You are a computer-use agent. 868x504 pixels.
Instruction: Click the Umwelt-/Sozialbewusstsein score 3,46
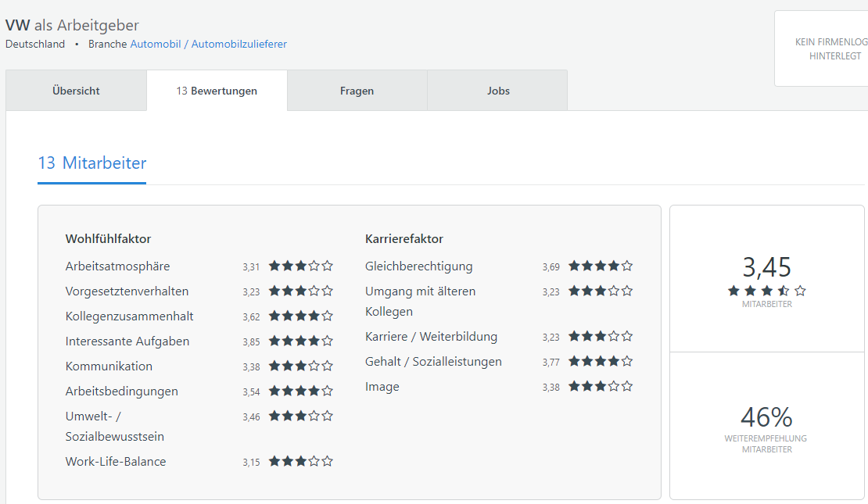(x=251, y=417)
